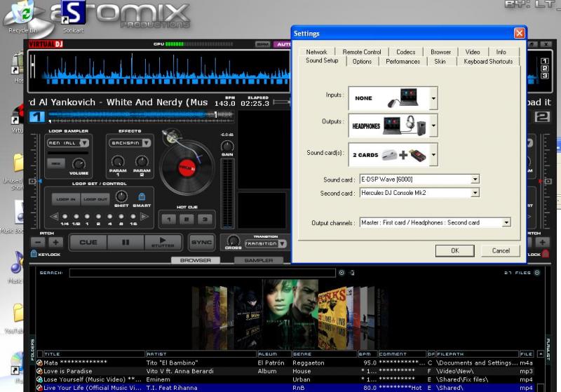Open the Folders side panel handle
Screen dimensions: 561x392
[x=32, y=350]
